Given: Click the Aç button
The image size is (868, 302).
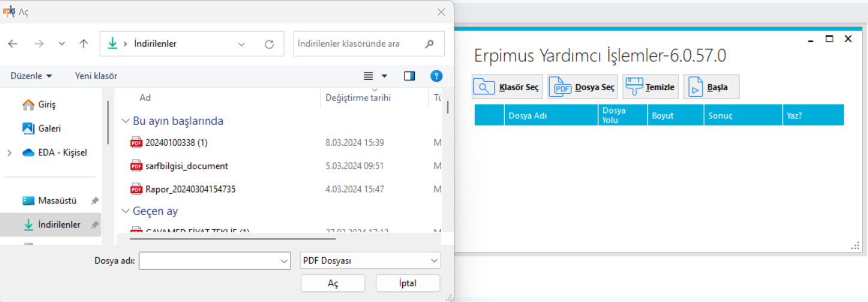Looking at the screenshot, I should tap(333, 283).
